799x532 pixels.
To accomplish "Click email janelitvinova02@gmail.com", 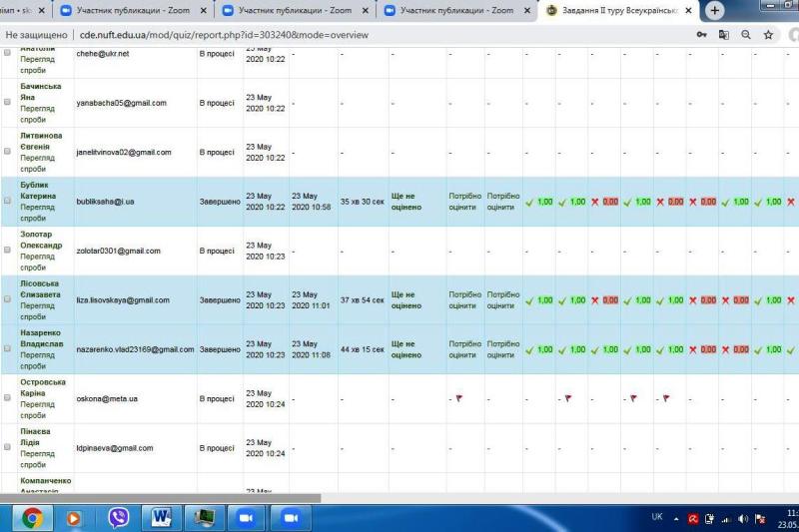I will (124, 153).
